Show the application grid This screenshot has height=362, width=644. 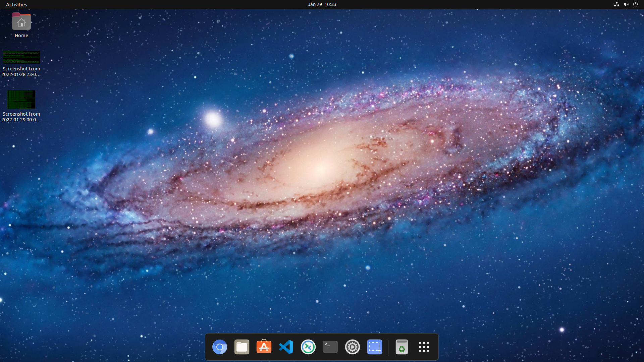pyautogui.click(x=424, y=347)
